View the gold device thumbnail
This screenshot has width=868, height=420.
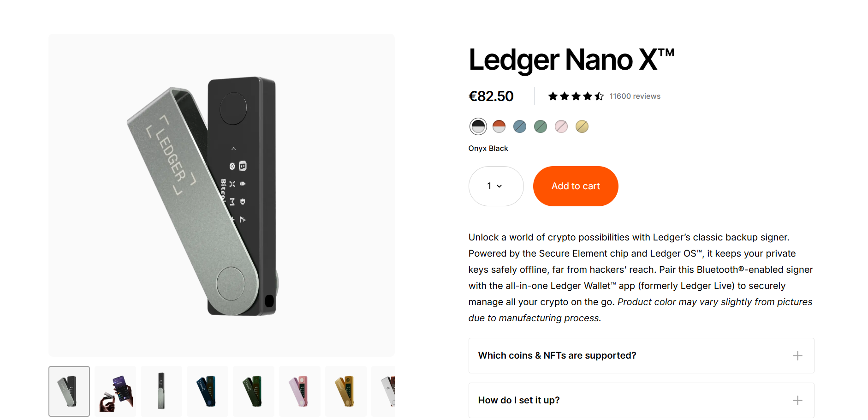click(x=345, y=391)
